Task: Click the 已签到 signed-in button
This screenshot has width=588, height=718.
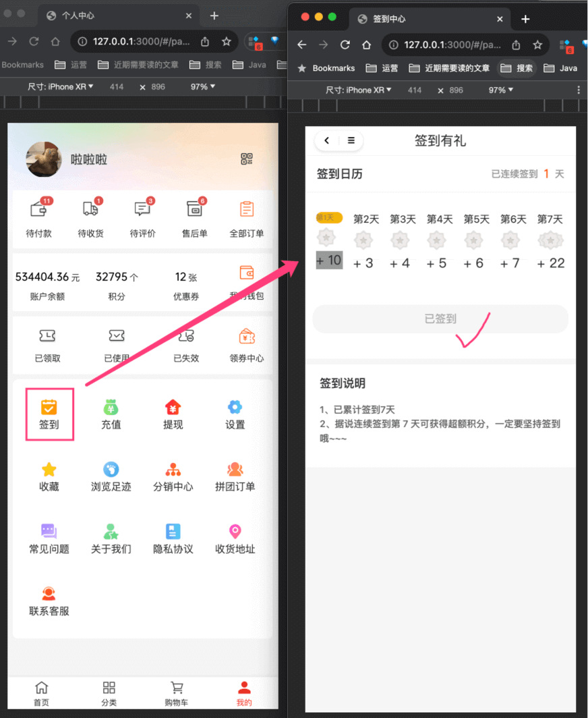Action: [x=440, y=319]
